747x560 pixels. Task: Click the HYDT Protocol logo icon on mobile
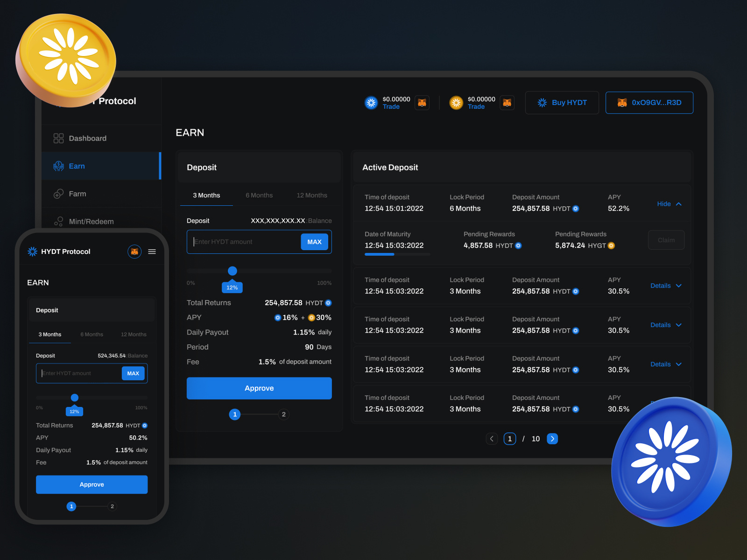32,251
